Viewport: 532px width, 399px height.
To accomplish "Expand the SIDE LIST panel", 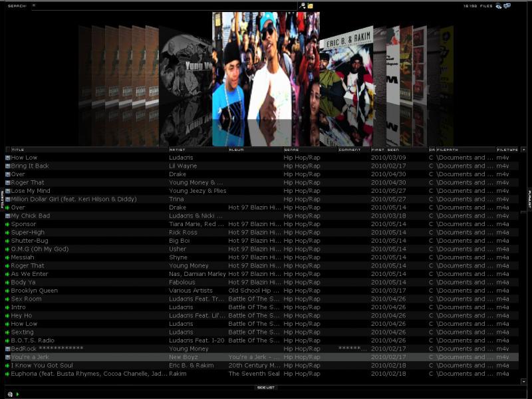I will tap(265, 388).
